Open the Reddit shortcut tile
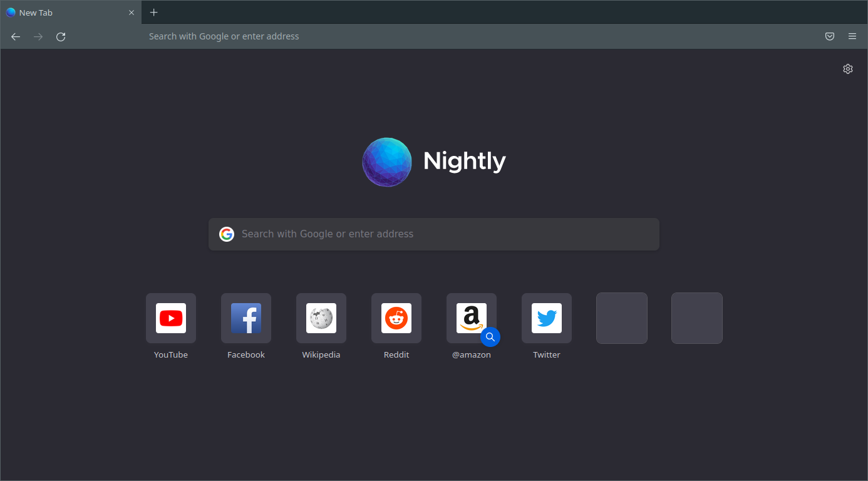 click(396, 318)
